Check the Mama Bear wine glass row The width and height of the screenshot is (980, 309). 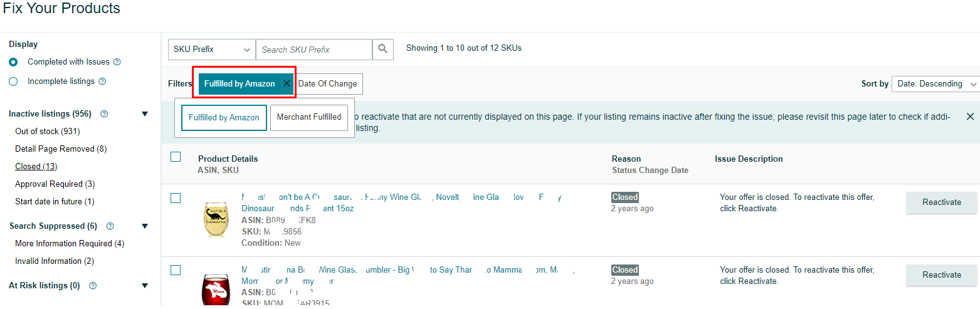point(176,270)
